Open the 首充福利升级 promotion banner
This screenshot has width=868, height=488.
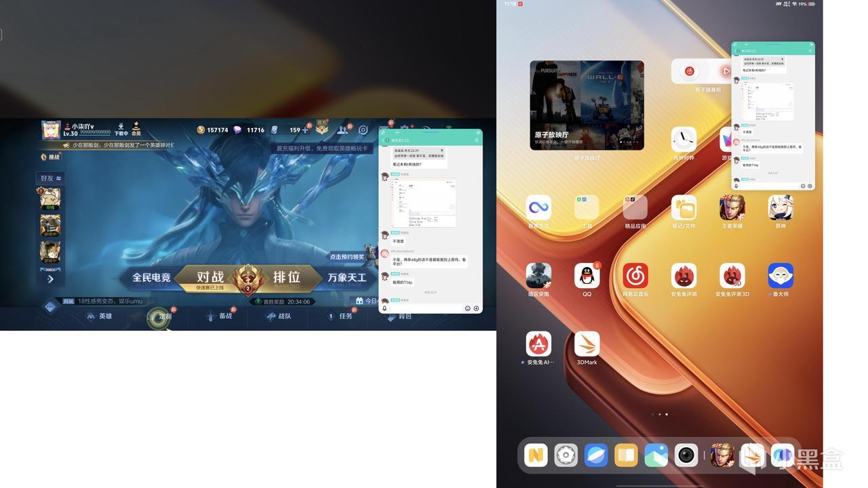(323, 148)
